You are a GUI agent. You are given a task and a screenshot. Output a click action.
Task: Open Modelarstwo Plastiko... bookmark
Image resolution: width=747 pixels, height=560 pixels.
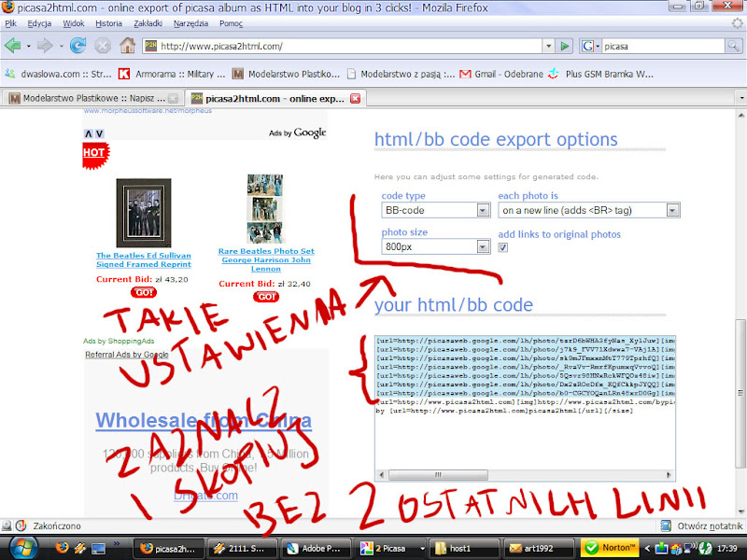tap(286, 74)
